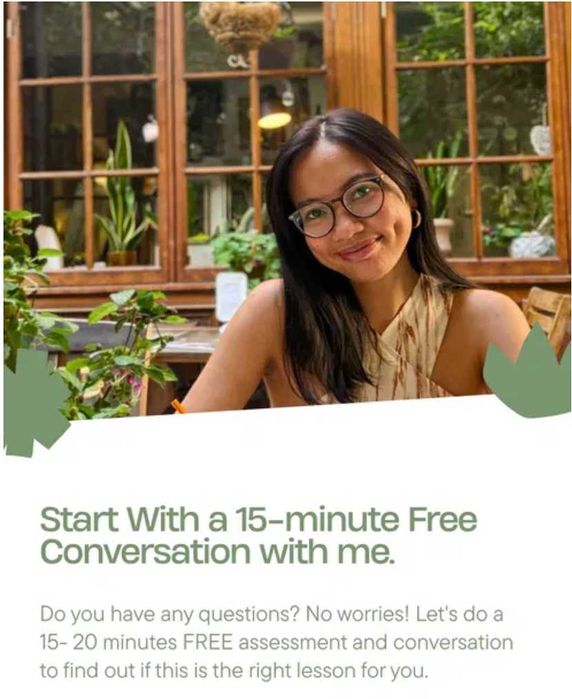Click the hanging woven basket at top
The height and width of the screenshot is (699, 572).
click(240, 25)
